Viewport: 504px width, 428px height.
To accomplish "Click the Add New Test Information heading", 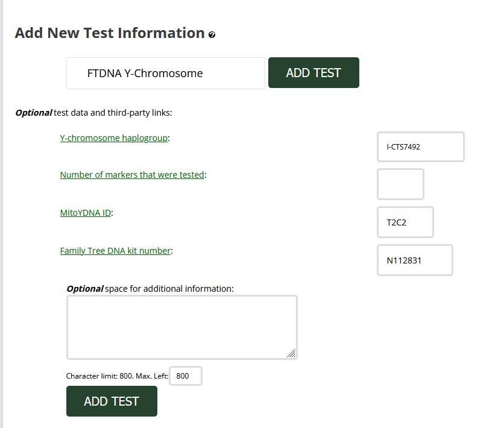I will pos(110,33).
